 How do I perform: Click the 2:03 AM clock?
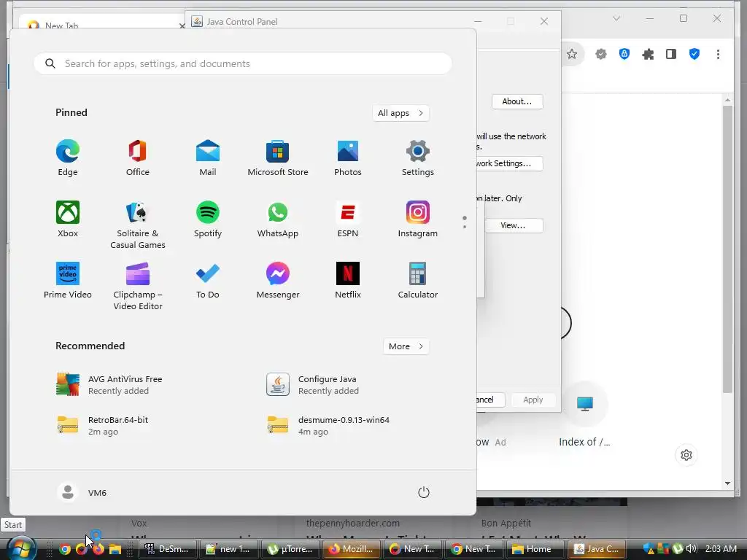point(721,548)
